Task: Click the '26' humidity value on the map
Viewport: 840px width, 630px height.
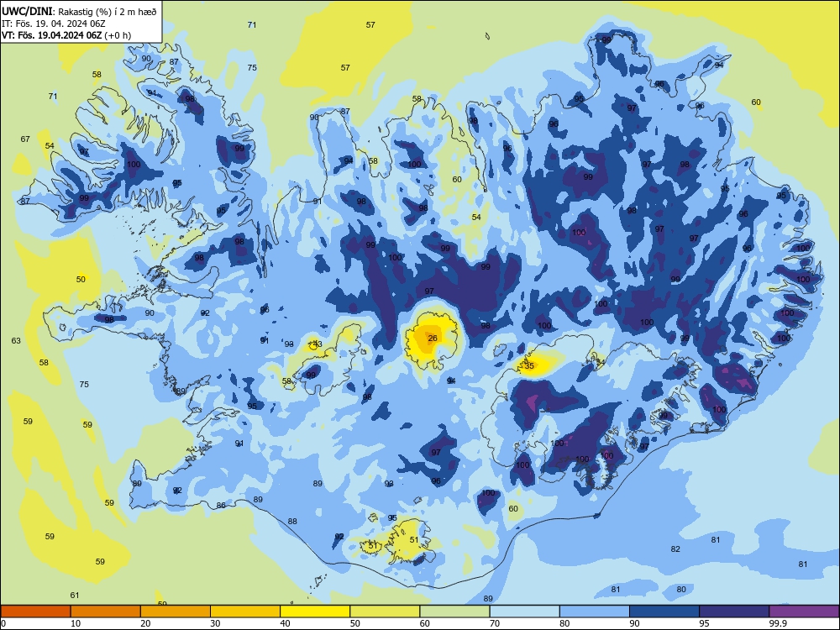Action: [433, 338]
